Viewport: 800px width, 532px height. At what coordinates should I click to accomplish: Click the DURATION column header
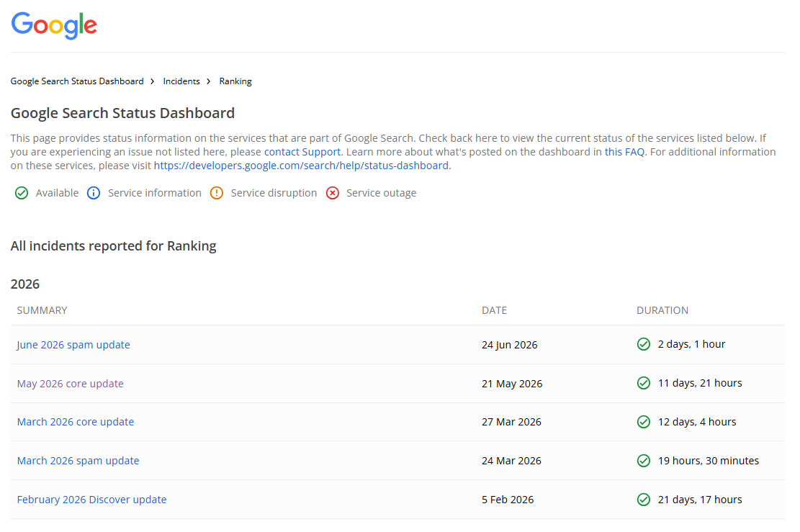(x=662, y=310)
